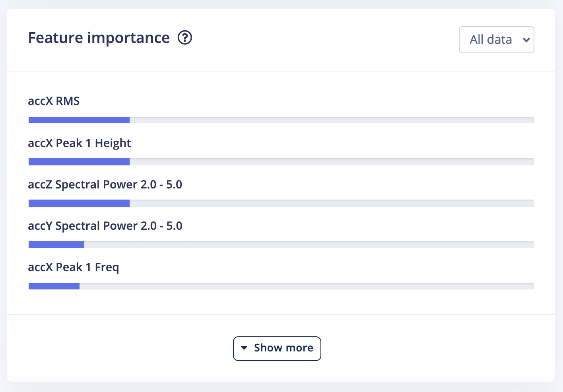Click the caret triangle in Show more
Screen dimensions: 563x392
click(244, 348)
